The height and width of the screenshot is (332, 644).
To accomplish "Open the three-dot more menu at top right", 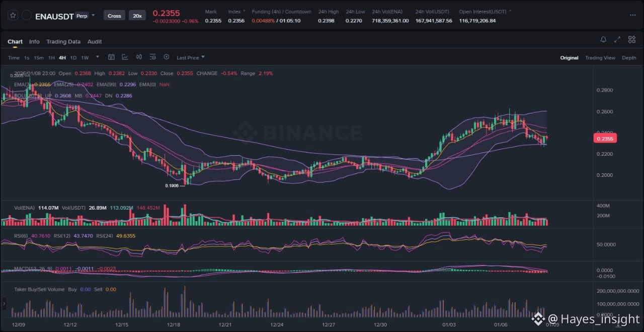I will click(x=632, y=15).
